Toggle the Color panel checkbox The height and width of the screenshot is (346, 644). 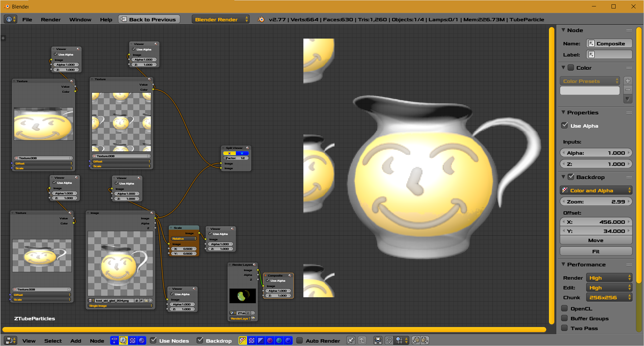tap(571, 67)
